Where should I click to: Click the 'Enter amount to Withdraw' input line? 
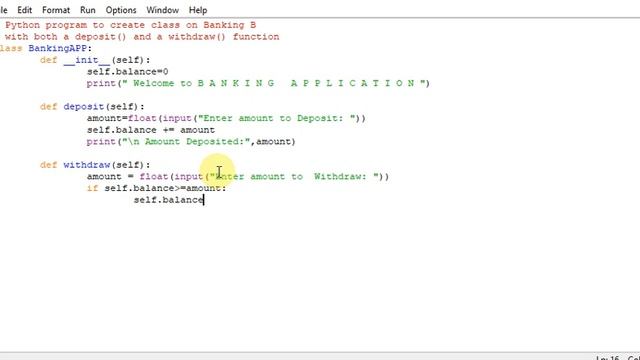(x=238, y=177)
